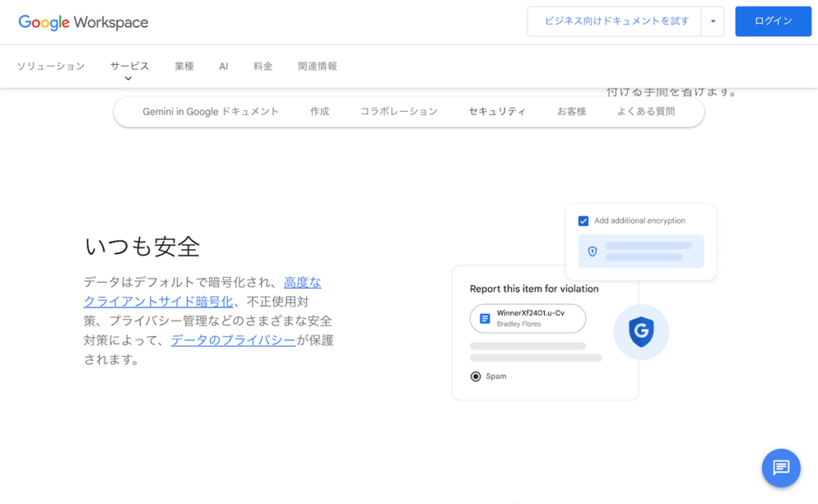Expand the サービス menu chevron
818x504 pixels.
coord(129,78)
